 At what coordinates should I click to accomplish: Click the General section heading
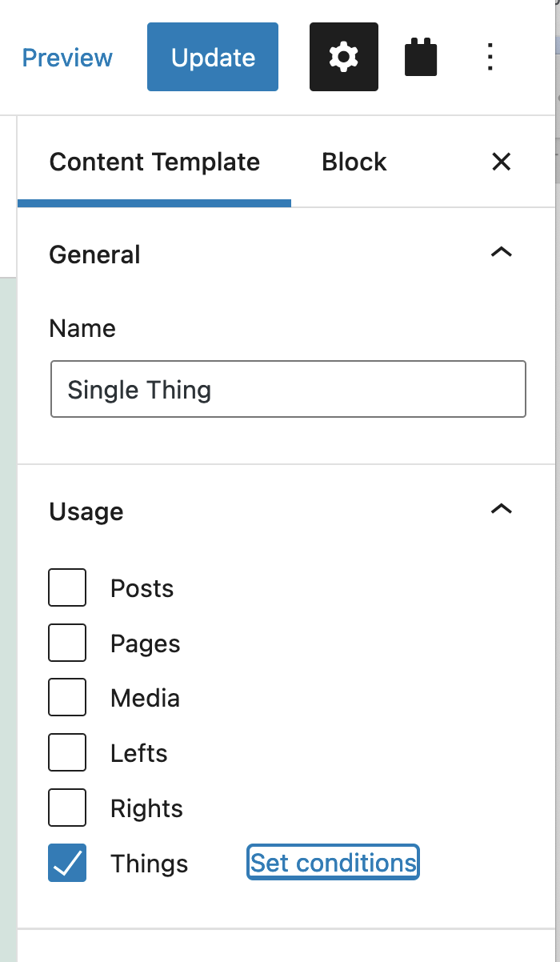[94, 255]
